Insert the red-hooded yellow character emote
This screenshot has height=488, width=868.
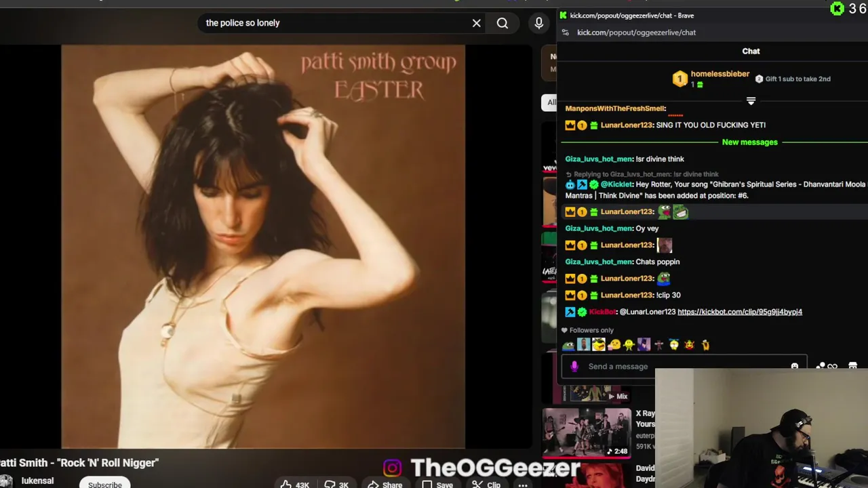[690, 345]
